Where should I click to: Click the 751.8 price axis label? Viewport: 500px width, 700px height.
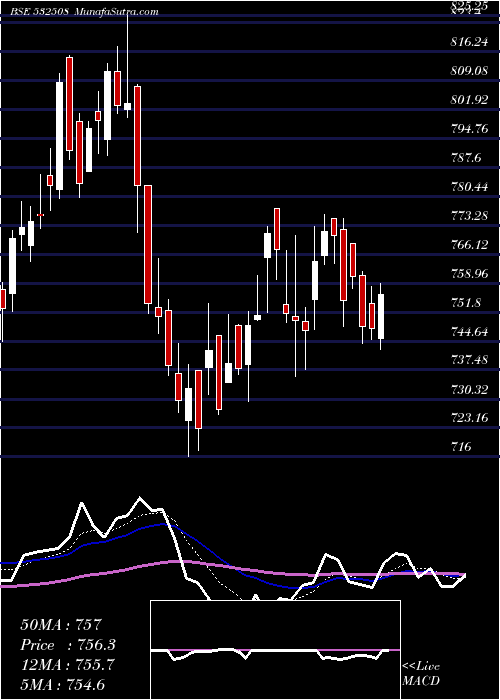[466, 302]
